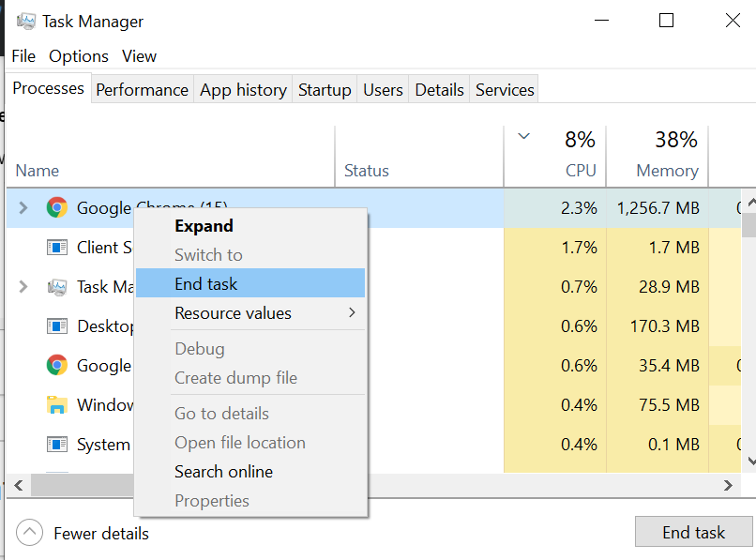Screen dimensions: 756x560
Task: Click the Task Manager title bar icon
Action: pyautogui.click(x=23, y=21)
